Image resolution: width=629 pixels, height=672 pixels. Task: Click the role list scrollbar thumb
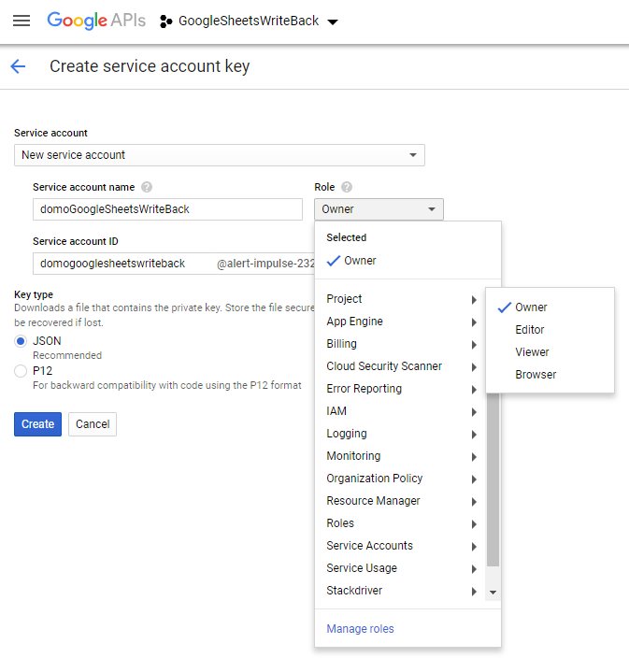point(493,479)
